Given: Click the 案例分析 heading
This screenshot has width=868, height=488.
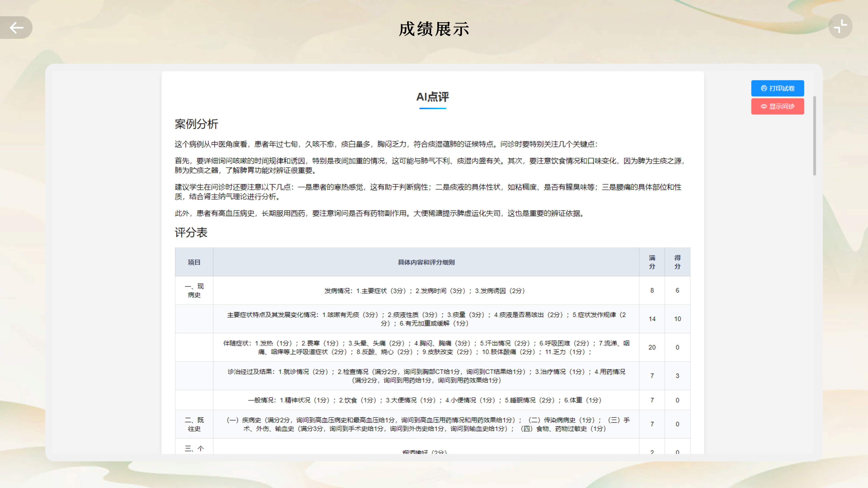Looking at the screenshot, I should click(196, 124).
